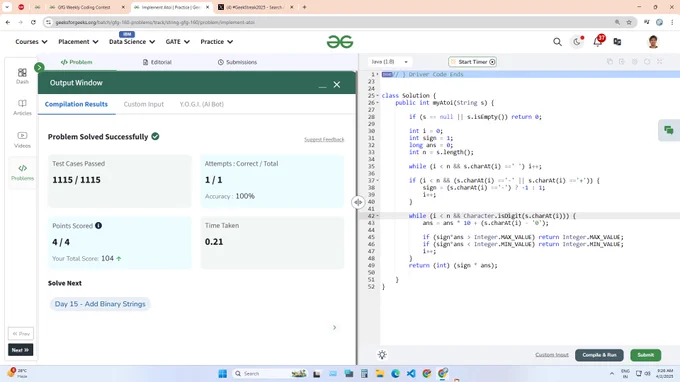
Task: Expand the Placement menu
Action: pyautogui.click(x=78, y=42)
